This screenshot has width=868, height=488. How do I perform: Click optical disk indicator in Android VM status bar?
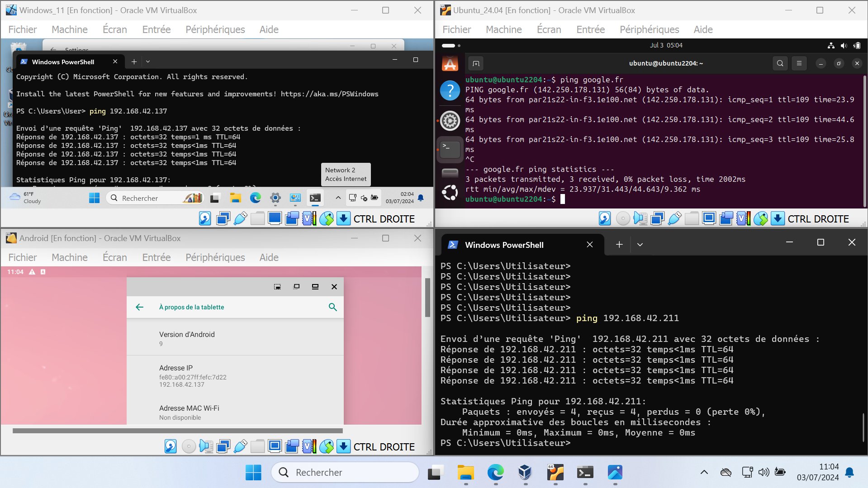click(x=189, y=446)
